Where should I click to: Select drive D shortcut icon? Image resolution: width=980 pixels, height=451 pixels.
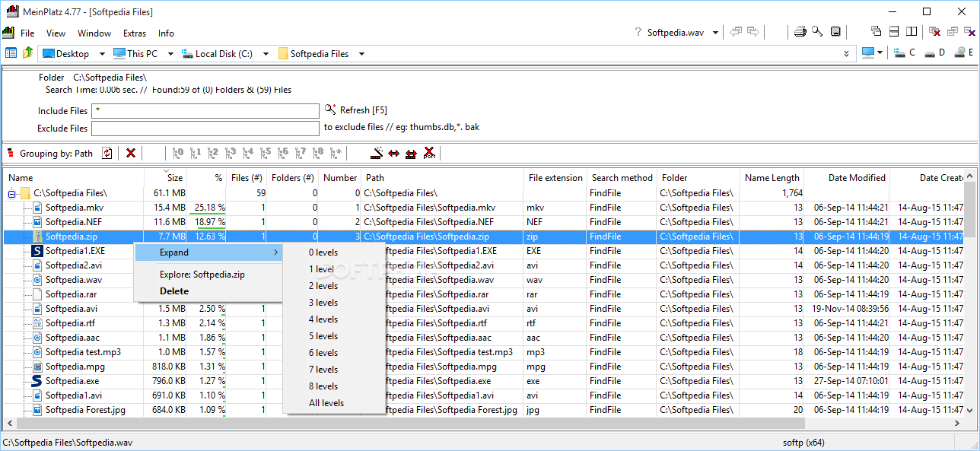pos(934,53)
